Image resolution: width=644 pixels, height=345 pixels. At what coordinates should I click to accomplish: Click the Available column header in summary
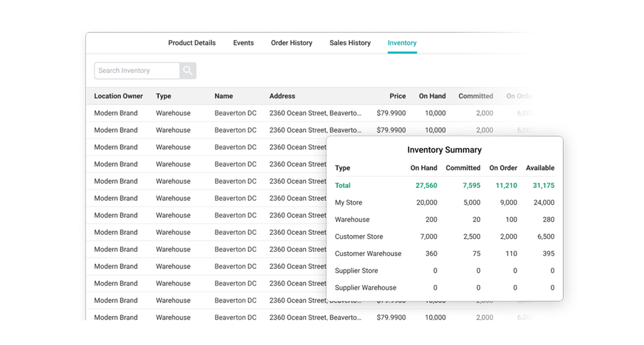pos(540,168)
